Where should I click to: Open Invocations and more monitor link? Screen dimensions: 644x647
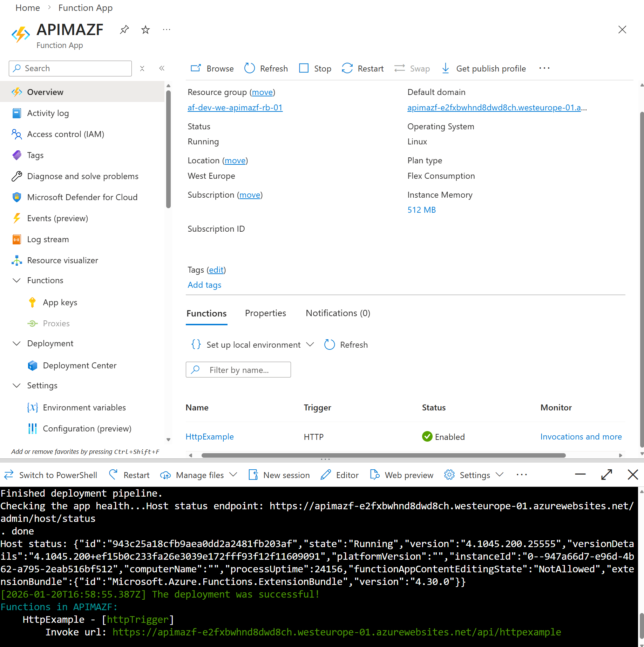click(x=581, y=437)
